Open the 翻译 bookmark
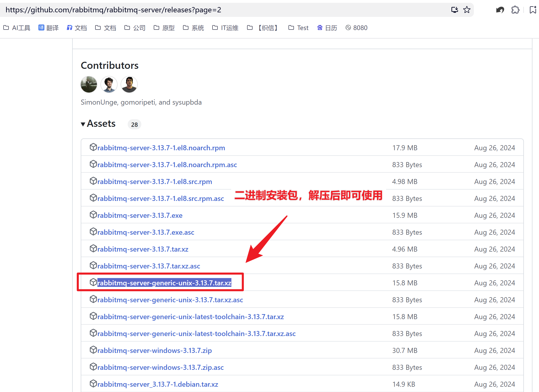 (48, 28)
